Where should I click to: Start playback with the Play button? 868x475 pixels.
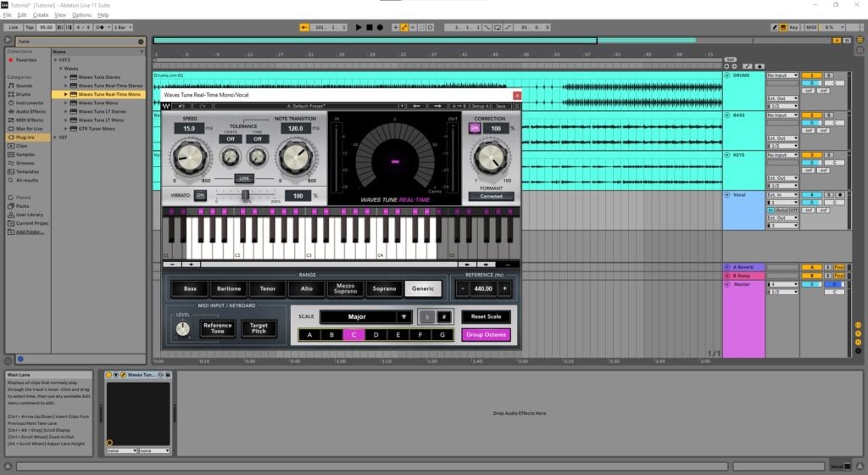pyautogui.click(x=359, y=27)
